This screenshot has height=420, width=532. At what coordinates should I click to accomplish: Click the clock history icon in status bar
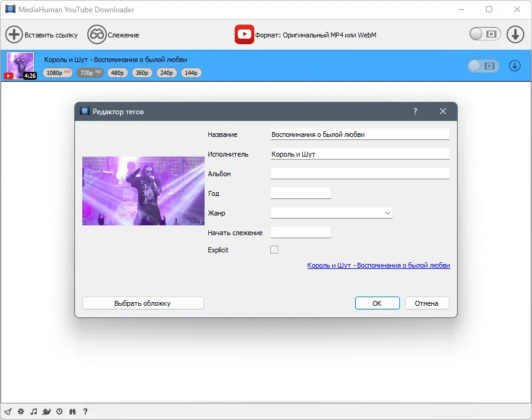coord(60,411)
